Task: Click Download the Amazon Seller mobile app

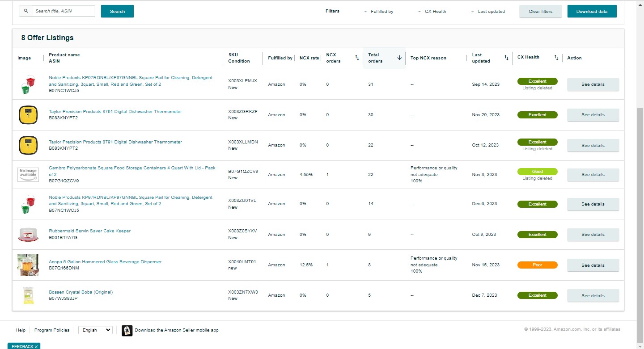Action: [177, 330]
